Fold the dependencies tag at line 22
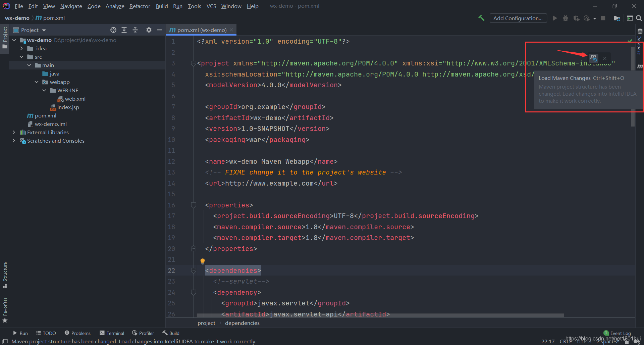 tap(194, 270)
